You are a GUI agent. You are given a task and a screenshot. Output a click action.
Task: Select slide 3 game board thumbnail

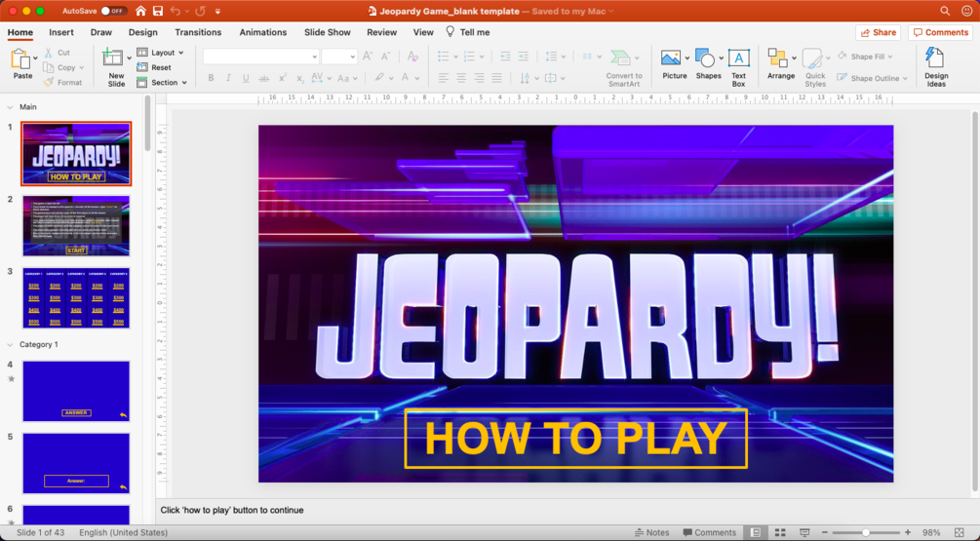click(76, 298)
